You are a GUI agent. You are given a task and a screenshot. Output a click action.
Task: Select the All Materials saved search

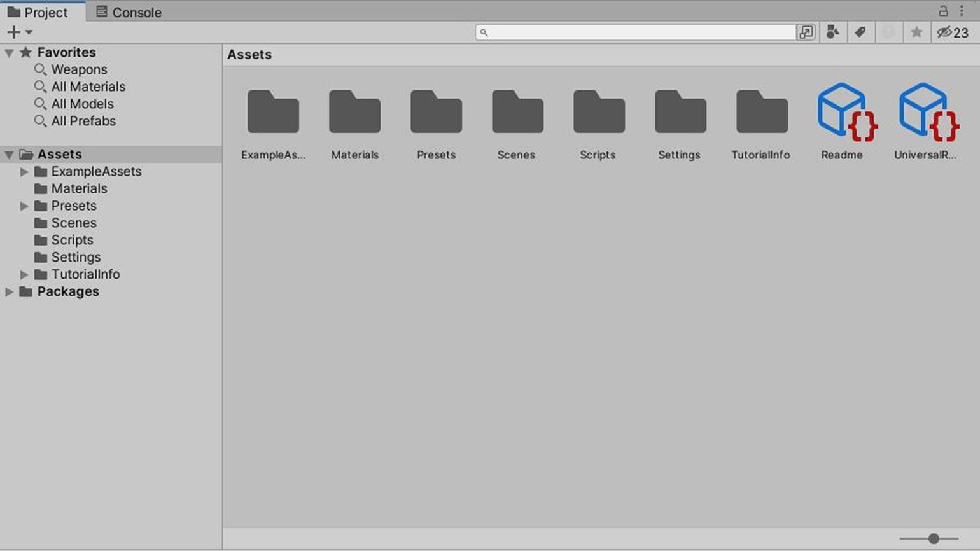[88, 87]
